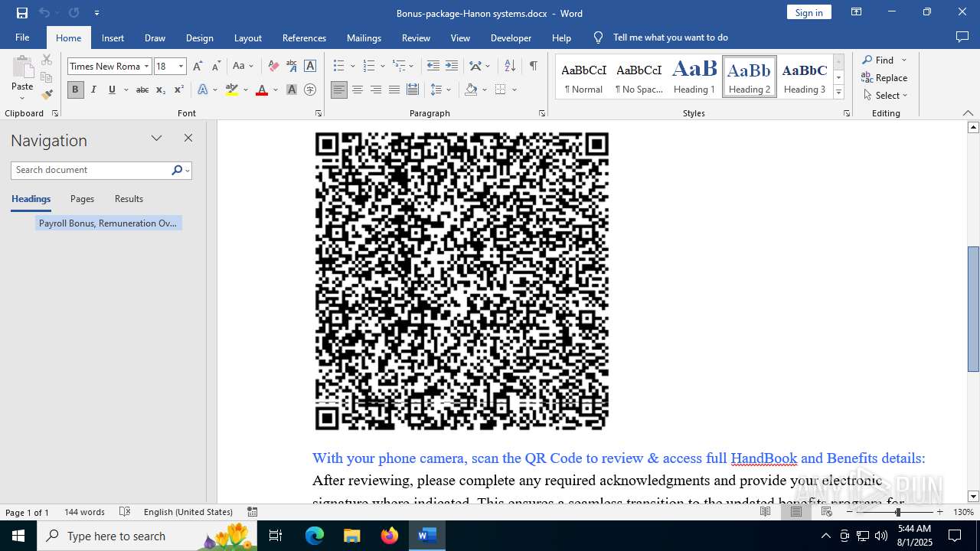The height and width of the screenshot is (551, 980).
Task: Open File Explorer from the taskbar
Action: pos(352,536)
